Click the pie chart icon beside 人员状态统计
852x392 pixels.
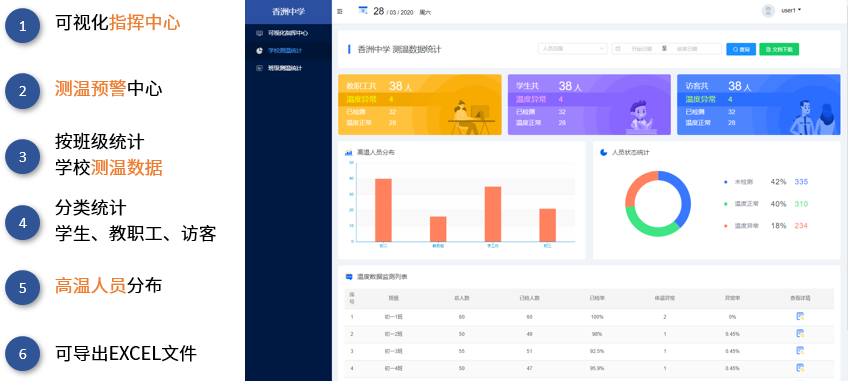pyautogui.click(x=604, y=152)
